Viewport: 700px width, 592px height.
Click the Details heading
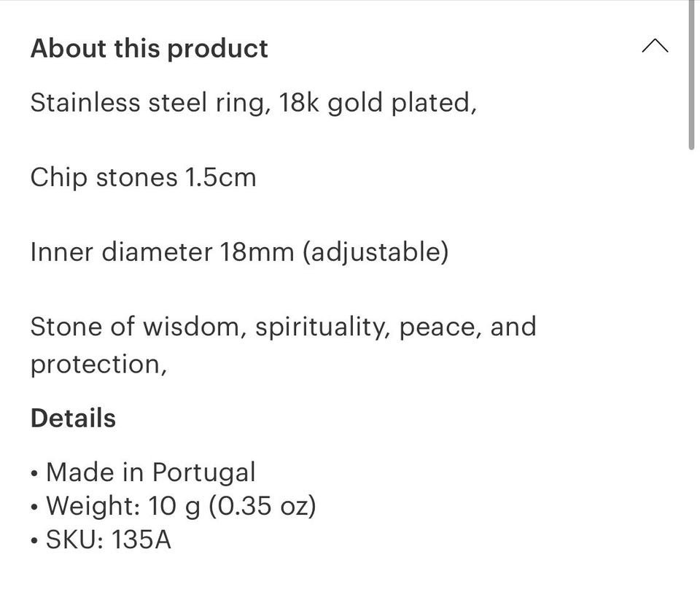click(73, 418)
